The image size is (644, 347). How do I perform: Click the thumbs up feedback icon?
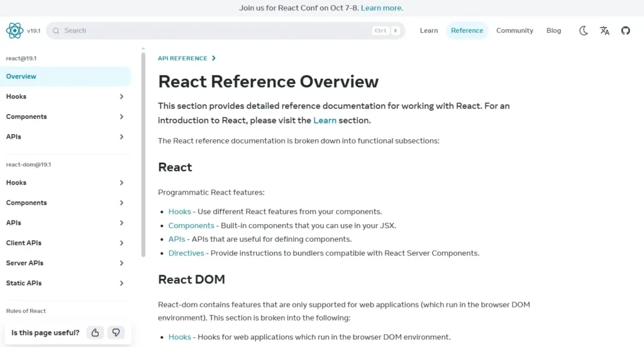(95, 333)
